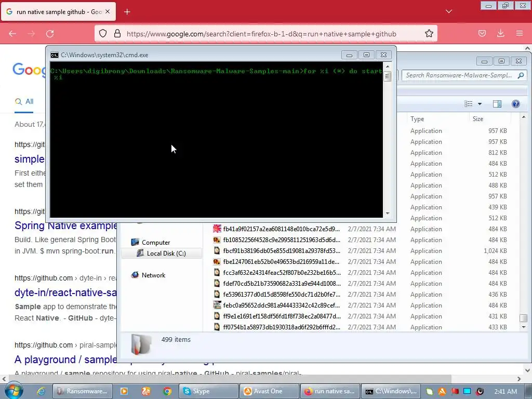Open Explorer help with the question icon

click(516, 104)
